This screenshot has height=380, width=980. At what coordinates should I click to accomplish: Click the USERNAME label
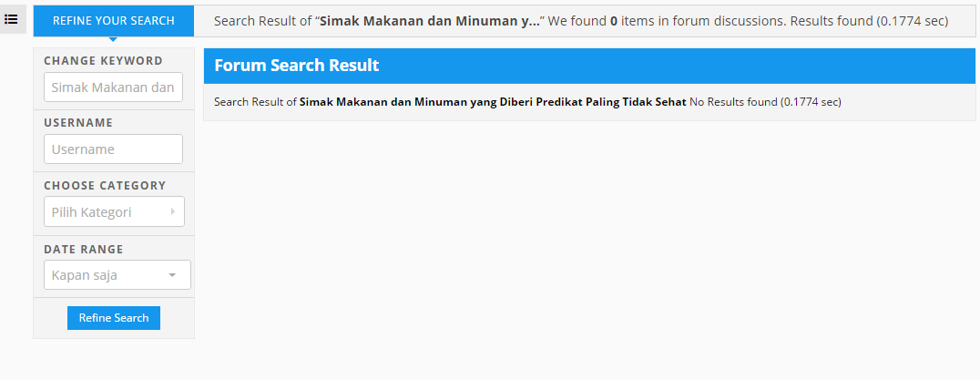78,122
